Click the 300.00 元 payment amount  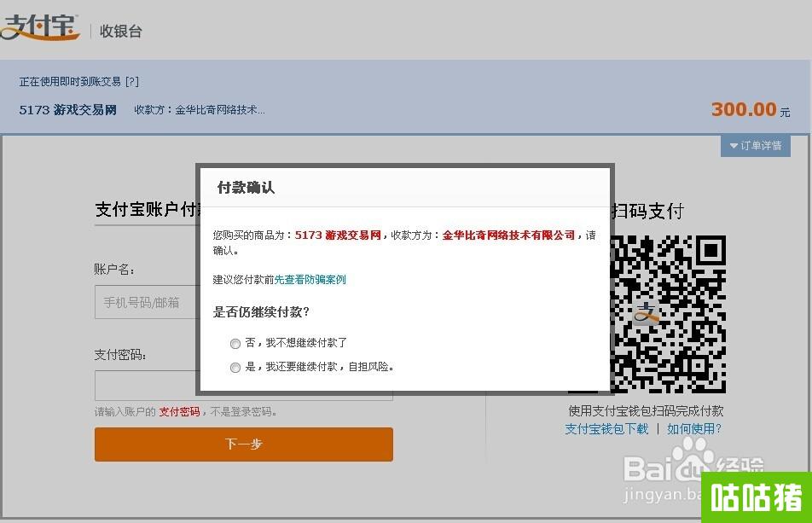[751, 110]
